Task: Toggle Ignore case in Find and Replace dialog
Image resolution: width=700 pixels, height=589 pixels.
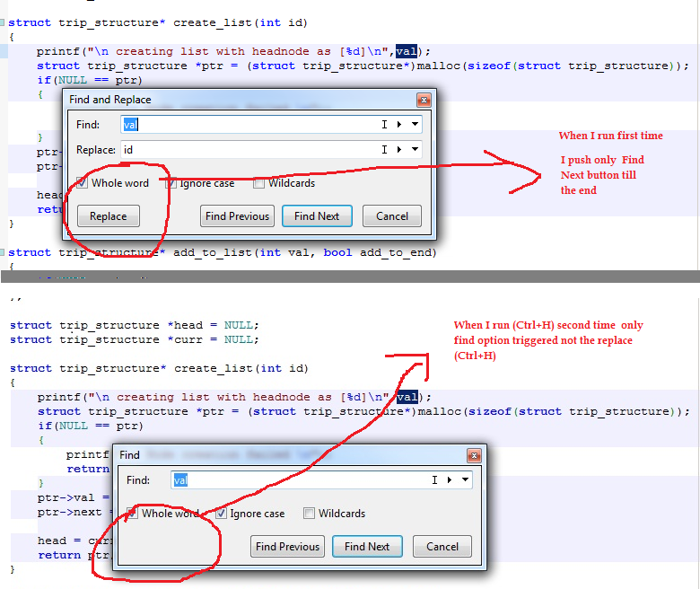Action: tap(171, 183)
